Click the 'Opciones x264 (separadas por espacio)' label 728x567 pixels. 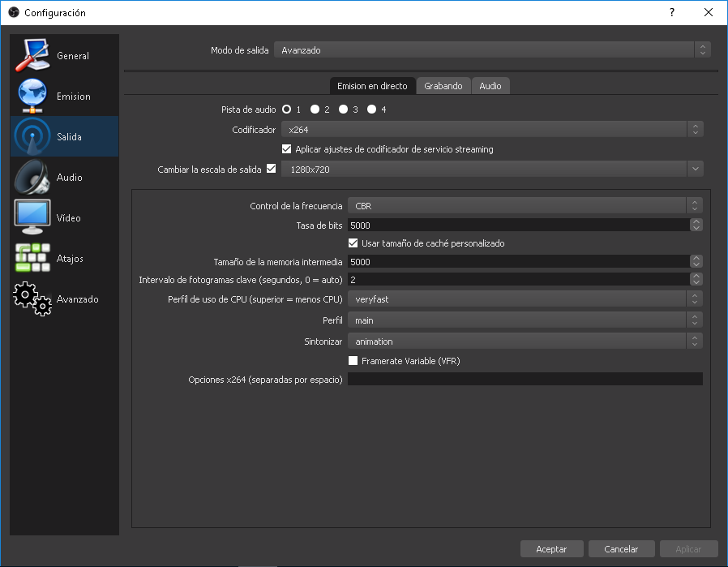click(265, 380)
